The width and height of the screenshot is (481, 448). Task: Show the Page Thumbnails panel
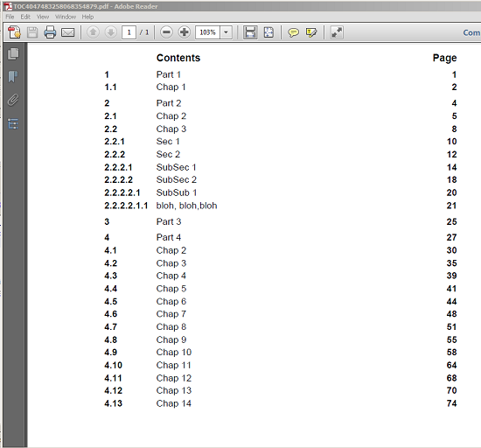point(13,54)
